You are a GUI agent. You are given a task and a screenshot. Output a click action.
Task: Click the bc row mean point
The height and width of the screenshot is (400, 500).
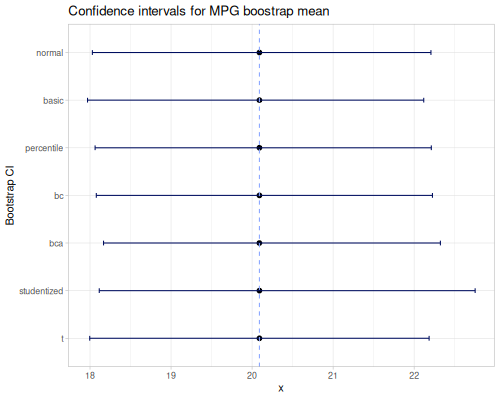click(x=259, y=195)
